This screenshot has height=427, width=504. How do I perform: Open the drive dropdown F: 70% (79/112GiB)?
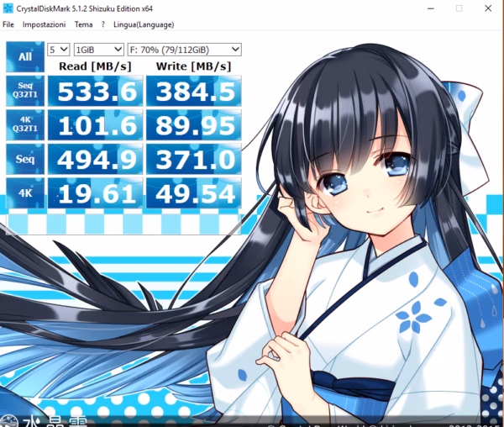(x=185, y=50)
